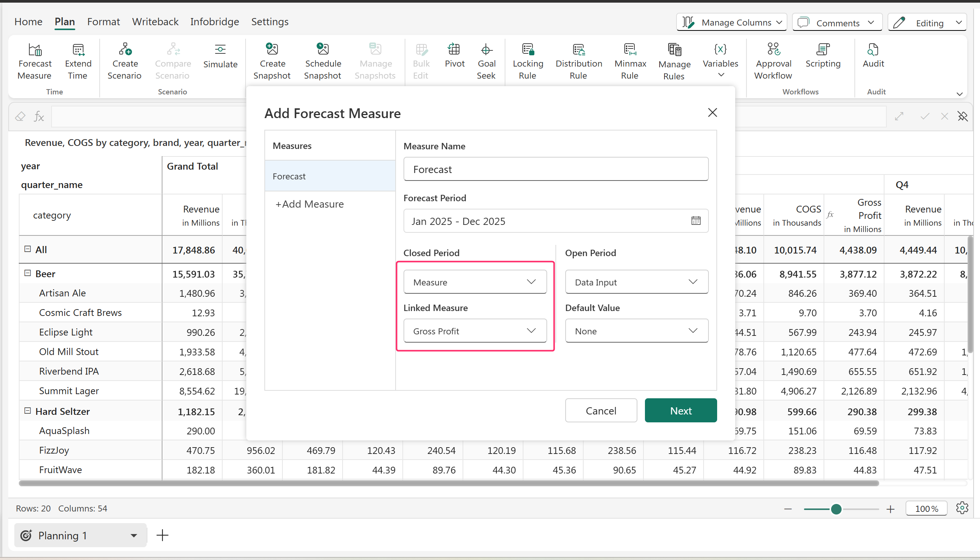Collapse the Hard Seltzer category row
Screen dimensions: 980x560
[28, 411]
